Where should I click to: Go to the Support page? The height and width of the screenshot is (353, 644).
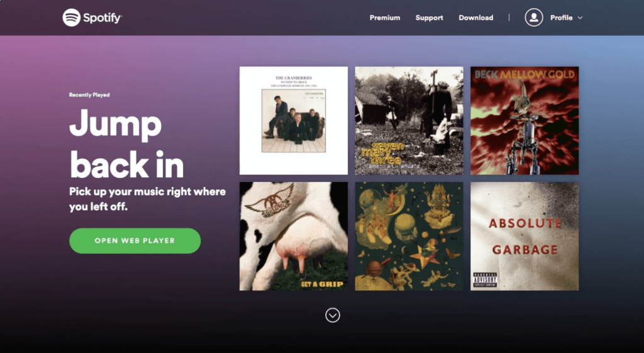(x=429, y=18)
